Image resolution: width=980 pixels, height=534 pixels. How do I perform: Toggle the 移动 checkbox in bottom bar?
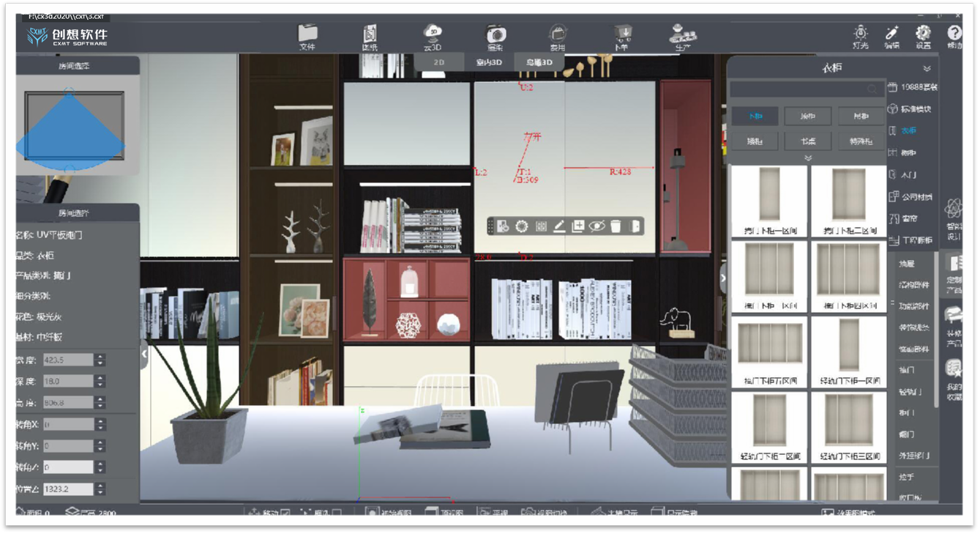pos(285,513)
